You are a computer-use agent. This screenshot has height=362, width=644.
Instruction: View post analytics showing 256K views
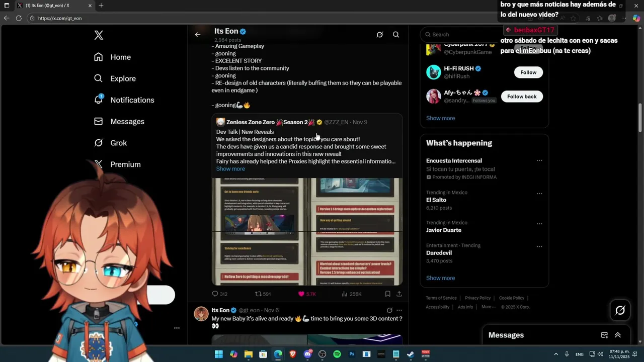351,294
